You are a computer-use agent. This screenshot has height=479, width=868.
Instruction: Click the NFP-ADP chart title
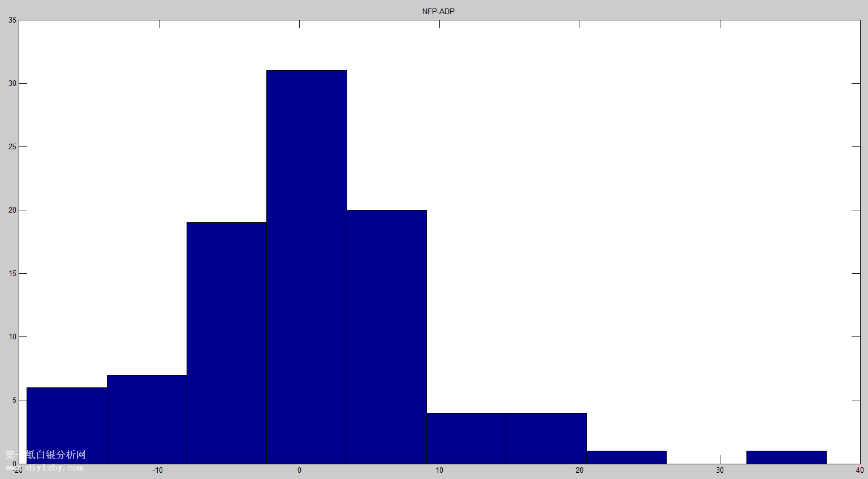(x=438, y=11)
